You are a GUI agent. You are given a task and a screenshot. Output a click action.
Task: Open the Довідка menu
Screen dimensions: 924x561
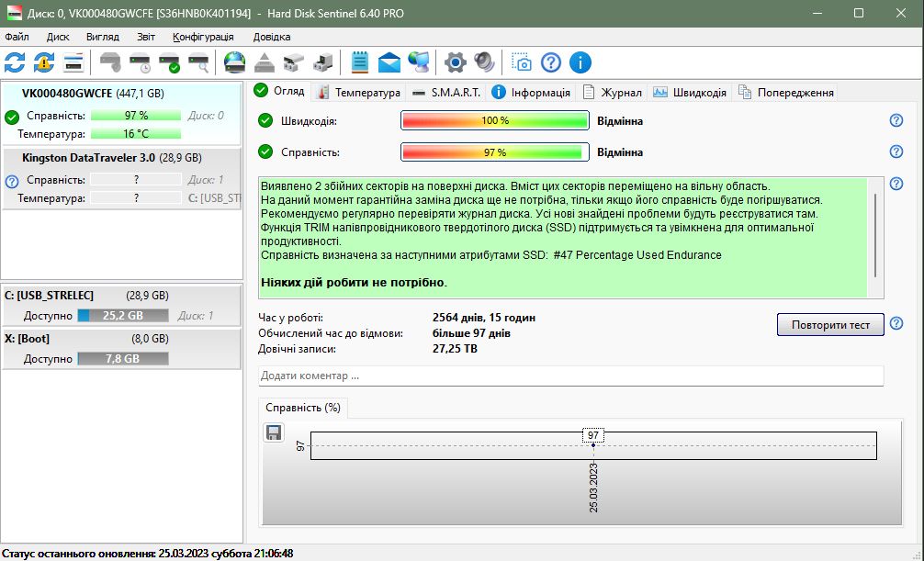click(272, 37)
